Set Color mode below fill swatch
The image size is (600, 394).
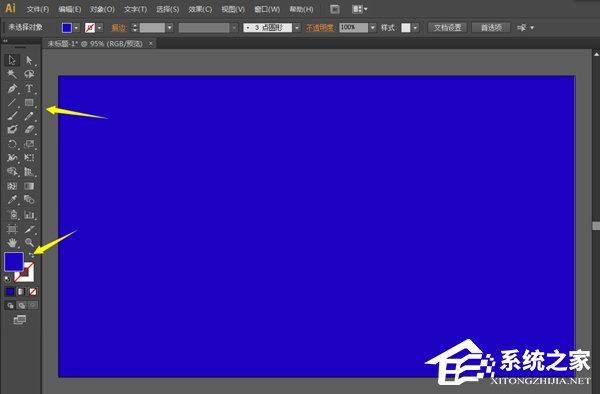[10, 292]
